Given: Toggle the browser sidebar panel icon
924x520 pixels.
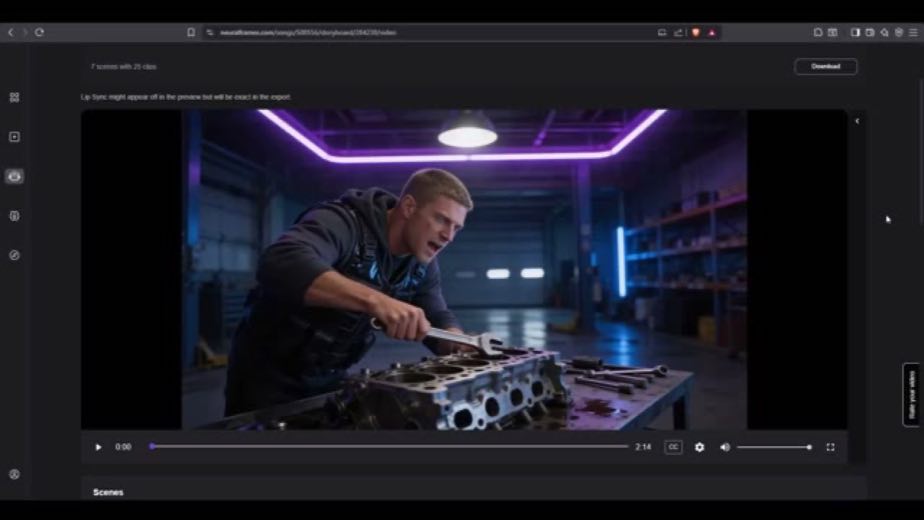Looking at the screenshot, I should pos(855,32).
